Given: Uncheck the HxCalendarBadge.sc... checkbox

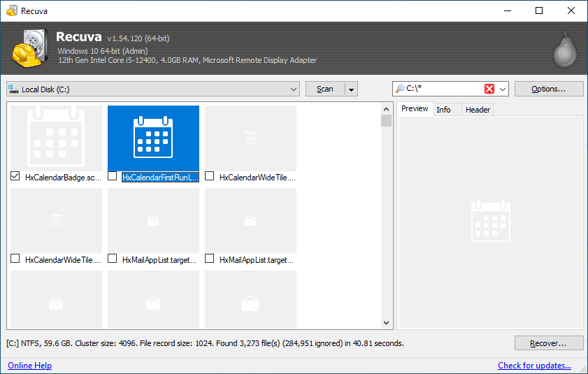Looking at the screenshot, I should (15, 176).
